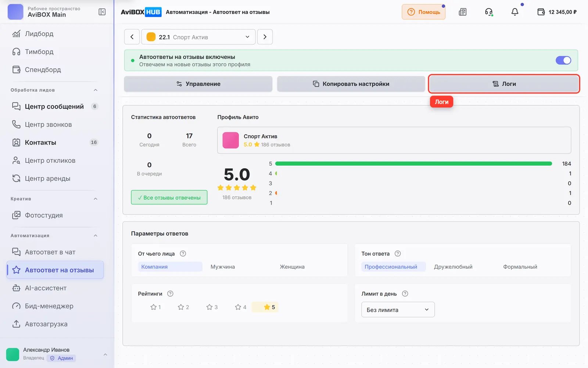Expand the Александр Иванов user menu
The height and width of the screenshot is (368, 588).
[105, 354]
